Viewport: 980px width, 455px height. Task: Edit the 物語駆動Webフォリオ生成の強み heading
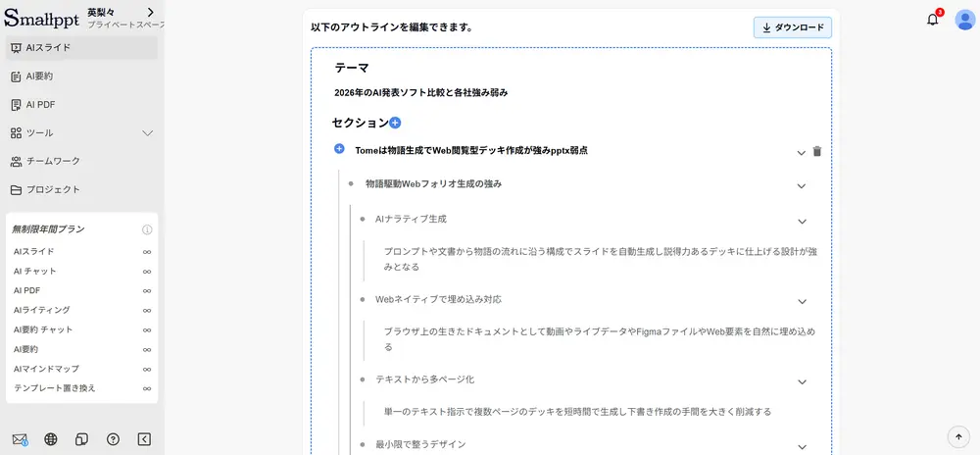click(434, 183)
